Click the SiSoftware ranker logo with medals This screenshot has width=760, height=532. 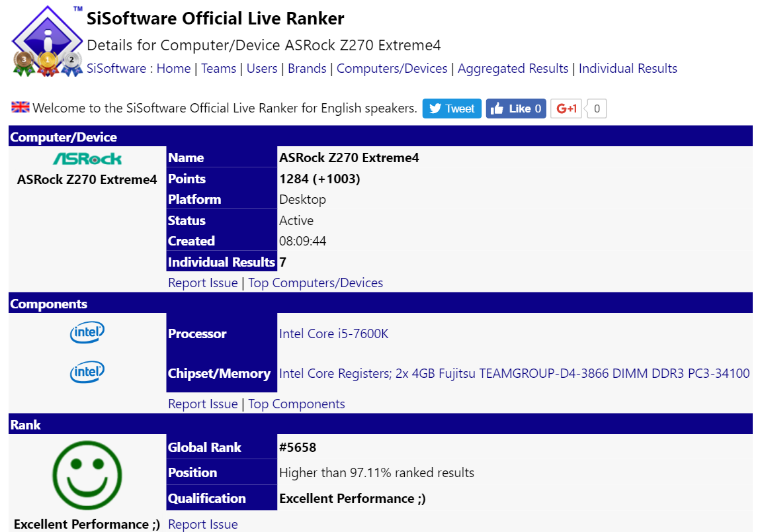pyautogui.click(x=47, y=41)
